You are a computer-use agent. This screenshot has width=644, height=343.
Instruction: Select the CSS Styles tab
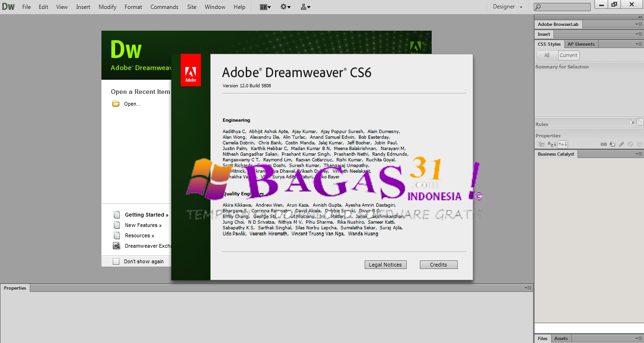coord(549,44)
